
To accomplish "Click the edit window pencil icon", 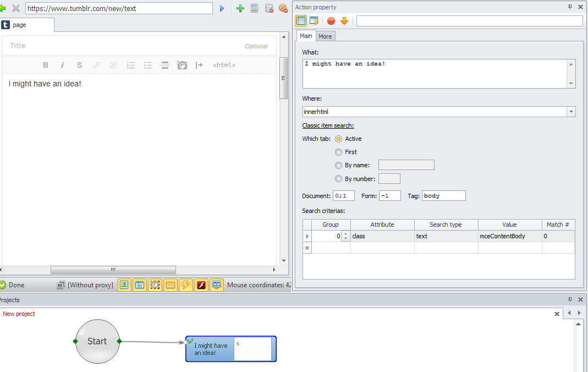I will [314, 20].
